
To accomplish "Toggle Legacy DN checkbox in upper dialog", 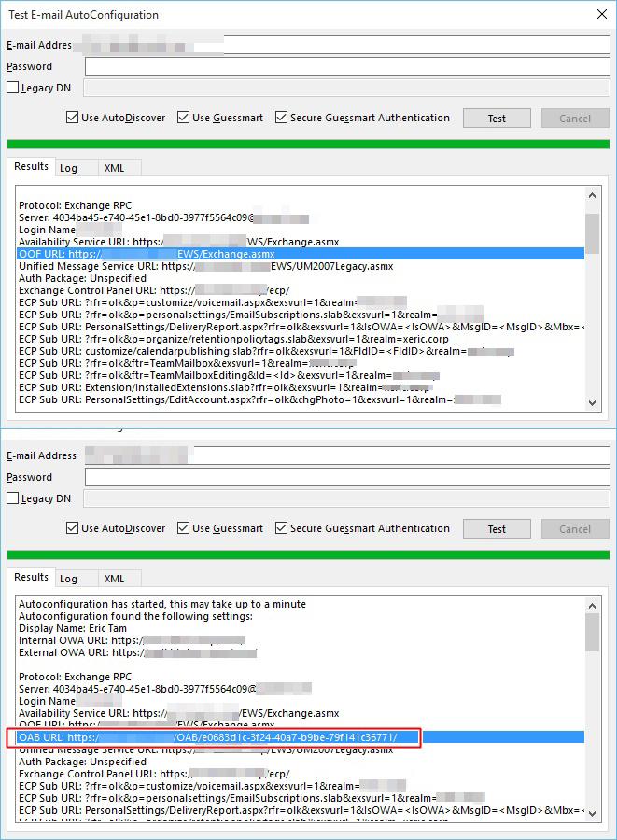I will 13,88.
